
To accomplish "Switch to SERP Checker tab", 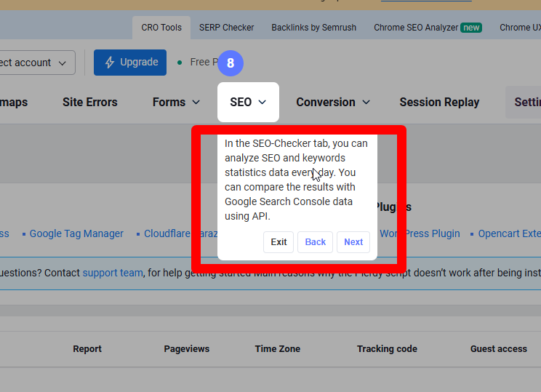I will [226, 28].
